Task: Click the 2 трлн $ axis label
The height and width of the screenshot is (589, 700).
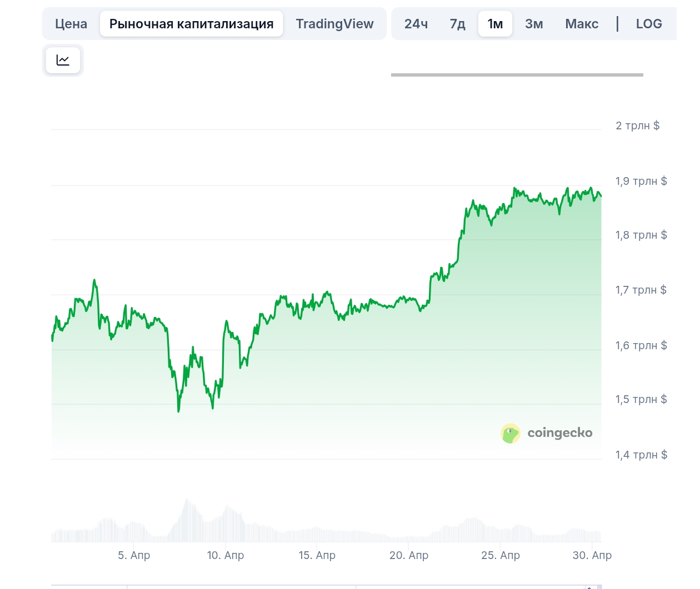Action: click(637, 125)
